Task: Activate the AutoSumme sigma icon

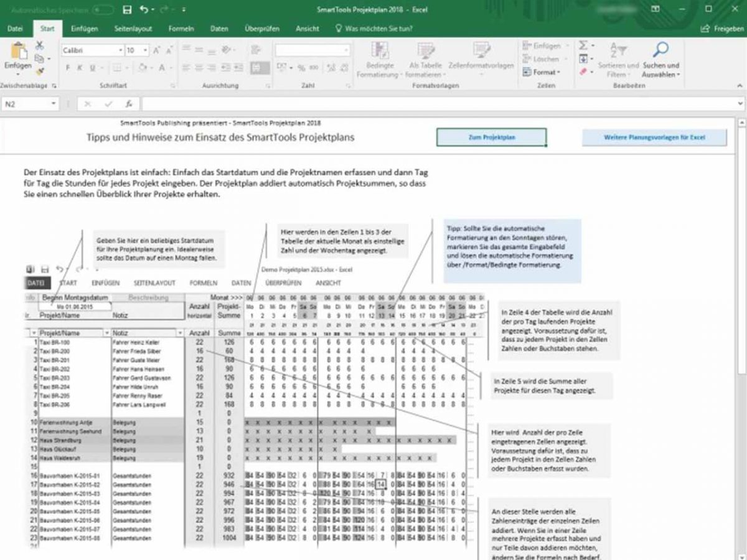Action: (x=583, y=45)
